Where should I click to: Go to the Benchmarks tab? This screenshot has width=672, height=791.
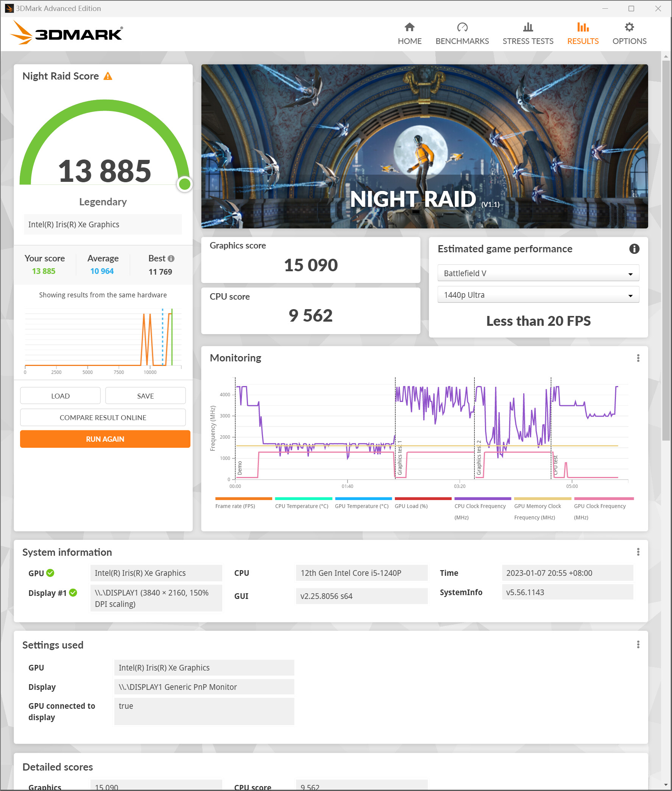click(x=462, y=34)
